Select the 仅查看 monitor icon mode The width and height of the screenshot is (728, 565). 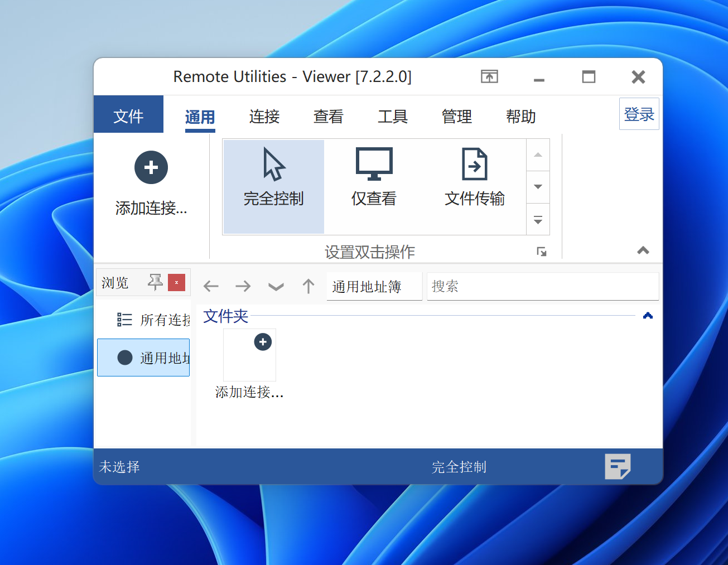click(x=374, y=186)
